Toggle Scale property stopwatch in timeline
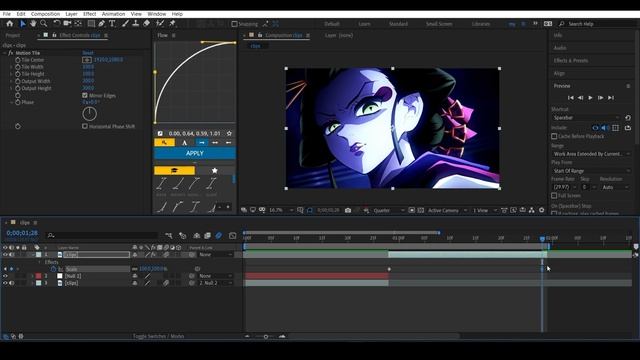Viewport: 640px width, 360px height. [53, 269]
